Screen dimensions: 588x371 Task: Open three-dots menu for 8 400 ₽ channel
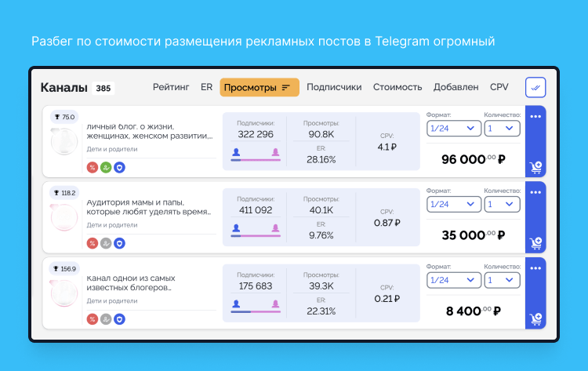point(535,268)
